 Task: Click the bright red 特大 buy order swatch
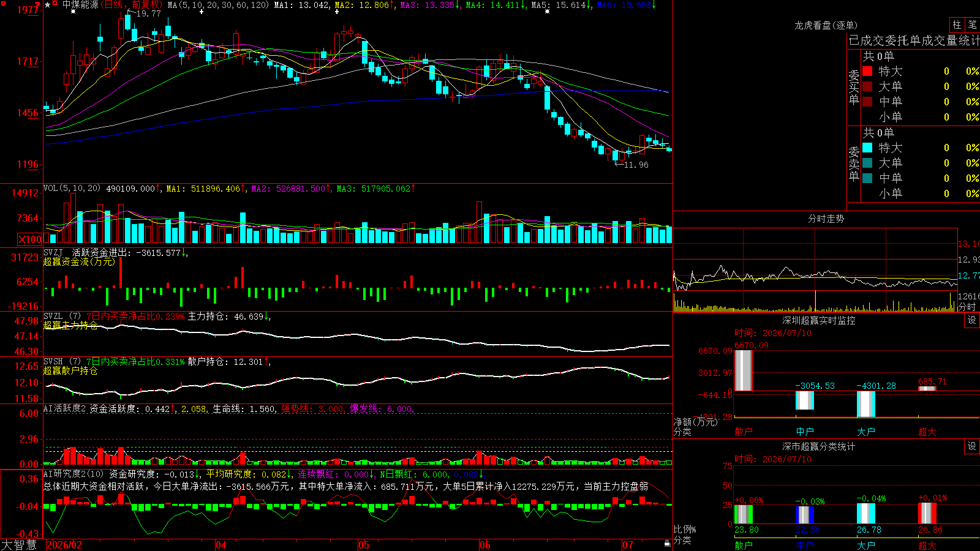tap(867, 71)
